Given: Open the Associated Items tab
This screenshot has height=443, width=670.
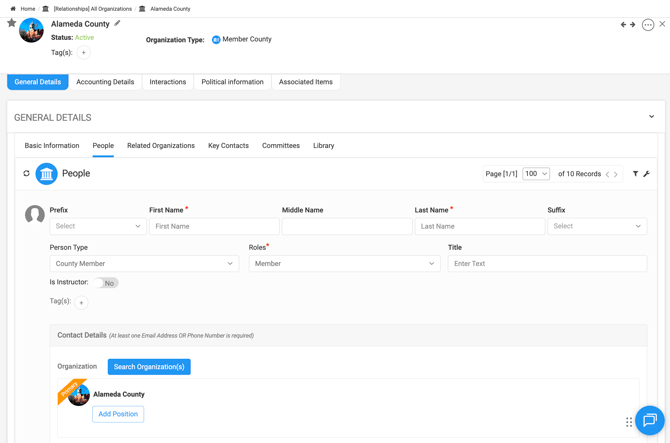Looking at the screenshot, I should pyautogui.click(x=306, y=82).
